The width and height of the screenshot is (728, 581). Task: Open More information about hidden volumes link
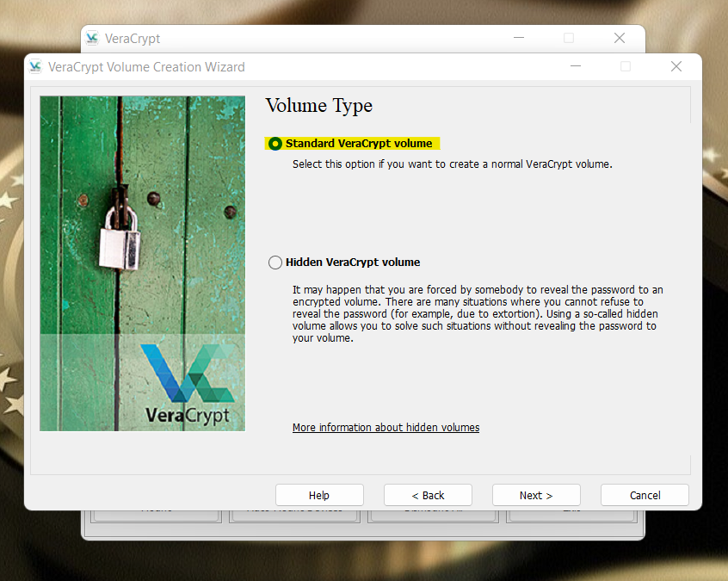click(386, 427)
